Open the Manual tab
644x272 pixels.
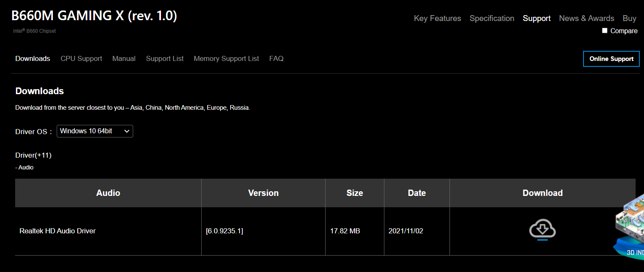point(124,58)
